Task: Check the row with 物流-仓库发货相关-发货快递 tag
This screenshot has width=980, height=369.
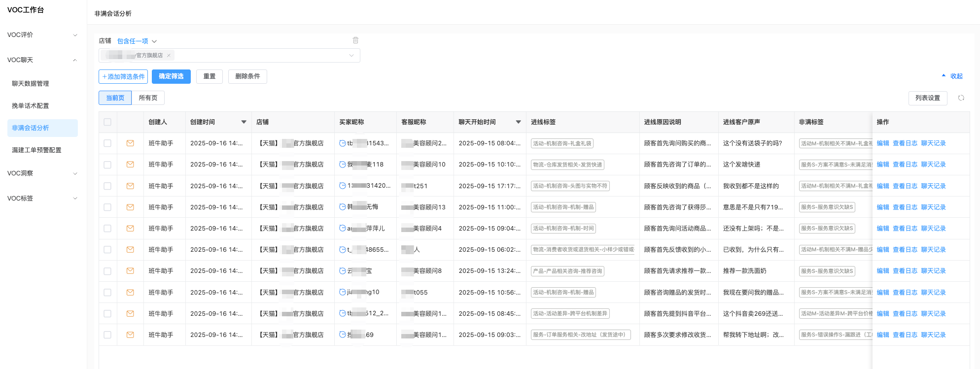Action: pos(107,165)
